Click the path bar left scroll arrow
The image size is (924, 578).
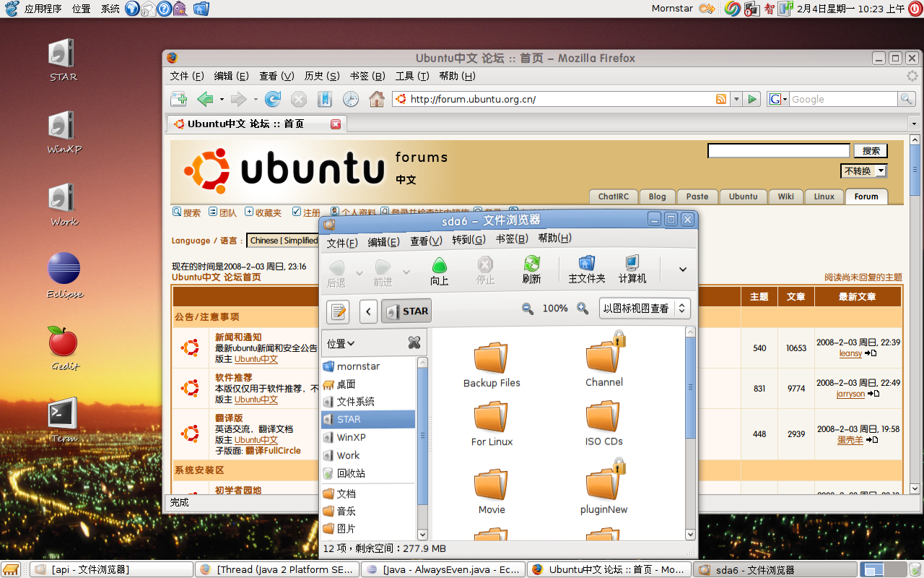pyautogui.click(x=368, y=311)
